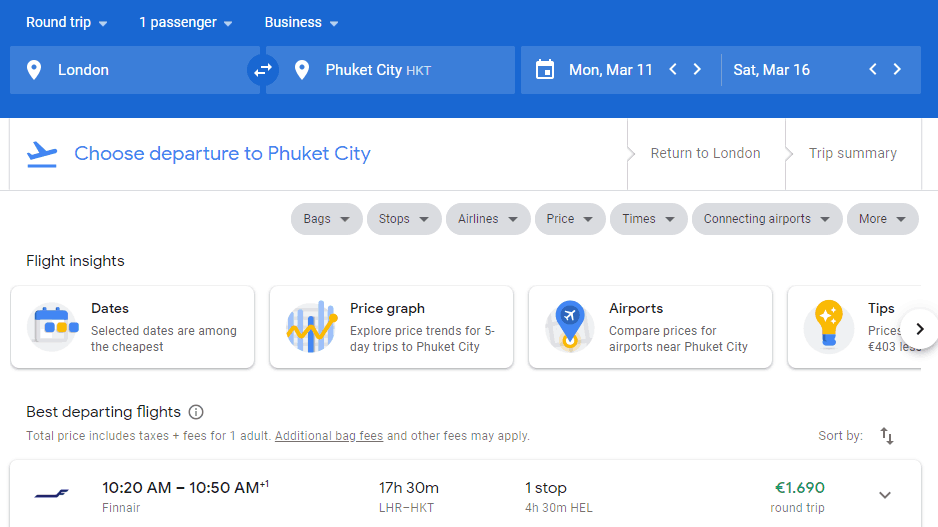Open the Airlines filter chip
938x527 pixels.
(488, 219)
